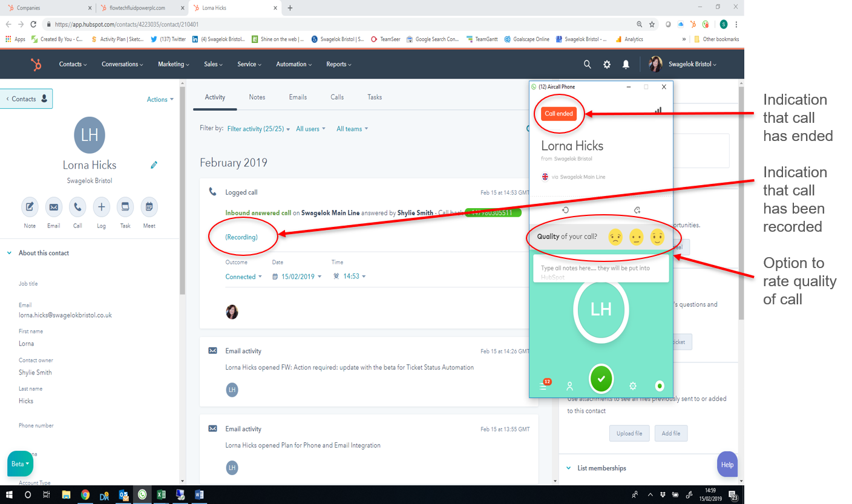Open HubSpot settings gear in the navbar
This screenshot has width=852, height=504.
pos(607,64)
